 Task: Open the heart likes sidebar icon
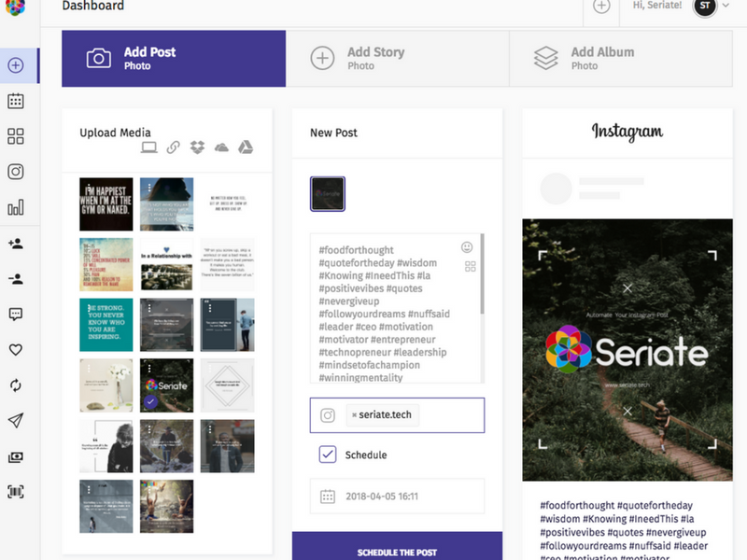tap(16, 349)
